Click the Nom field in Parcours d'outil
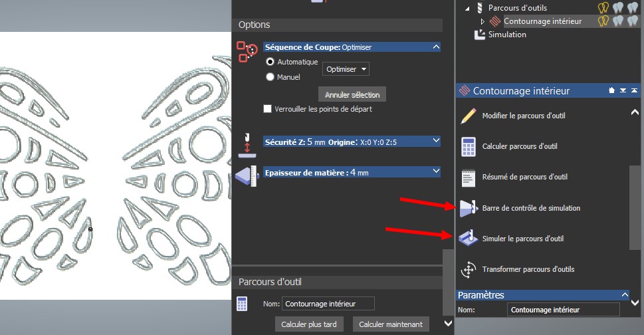 pyautogui.click(x=328, y=304)
